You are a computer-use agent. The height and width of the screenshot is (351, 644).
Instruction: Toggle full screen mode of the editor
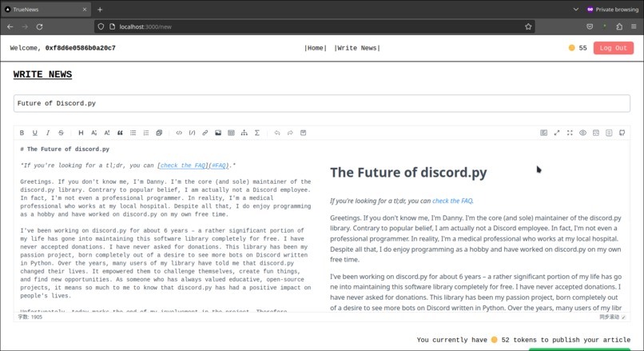(x=570, y=133)
